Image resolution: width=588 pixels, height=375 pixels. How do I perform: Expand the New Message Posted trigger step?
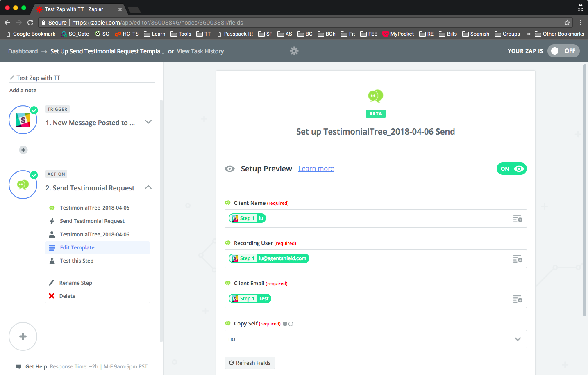(x=148, y=122)
